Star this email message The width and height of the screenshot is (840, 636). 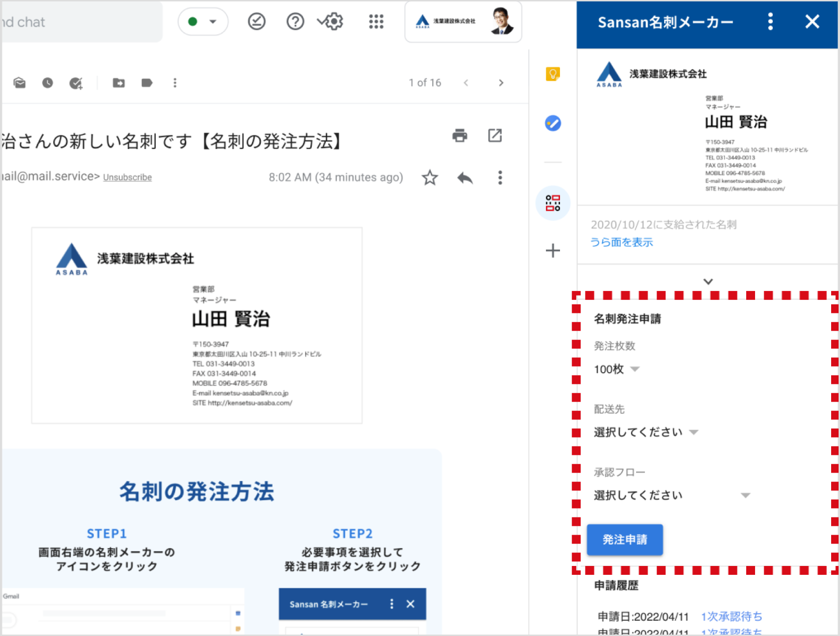click(x=430, y=177)
